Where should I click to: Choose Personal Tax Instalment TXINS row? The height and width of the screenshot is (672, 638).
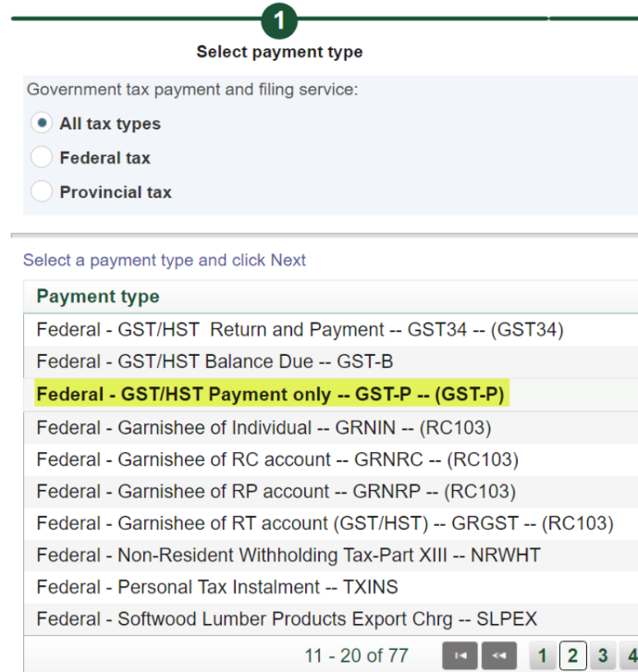(x=331, y=587)
